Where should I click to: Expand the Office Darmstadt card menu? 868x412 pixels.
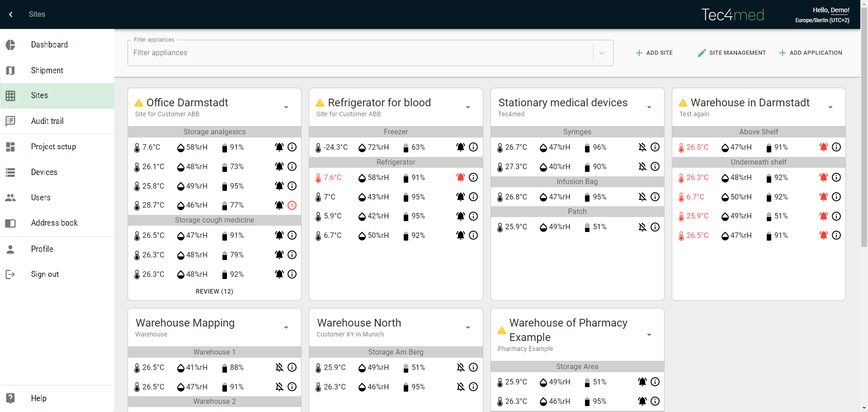(x=286, y=107)
